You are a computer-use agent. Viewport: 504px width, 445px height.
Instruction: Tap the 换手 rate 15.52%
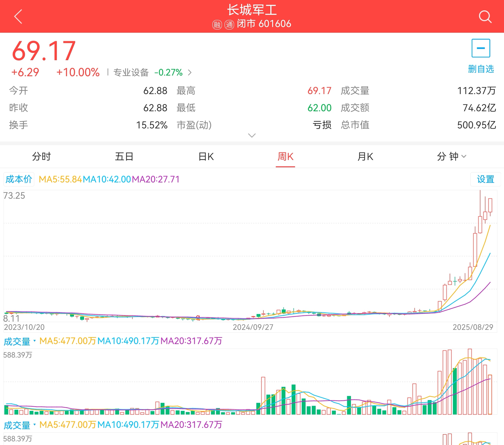point(152,125)
